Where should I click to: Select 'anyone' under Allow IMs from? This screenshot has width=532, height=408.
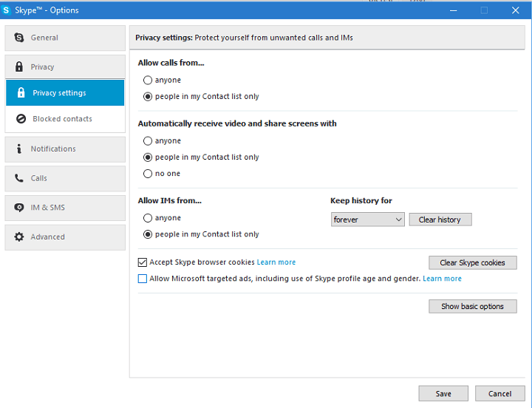coord(148,218)
